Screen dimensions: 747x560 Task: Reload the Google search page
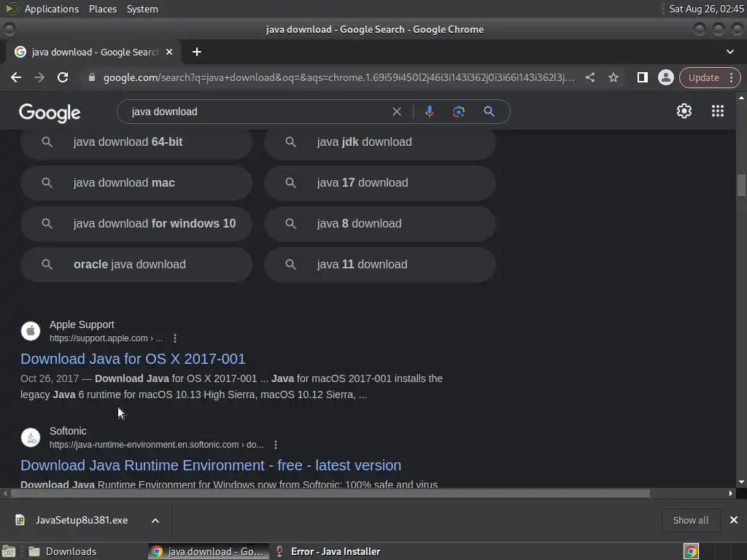pyautogui.click(x=63, y=77)
